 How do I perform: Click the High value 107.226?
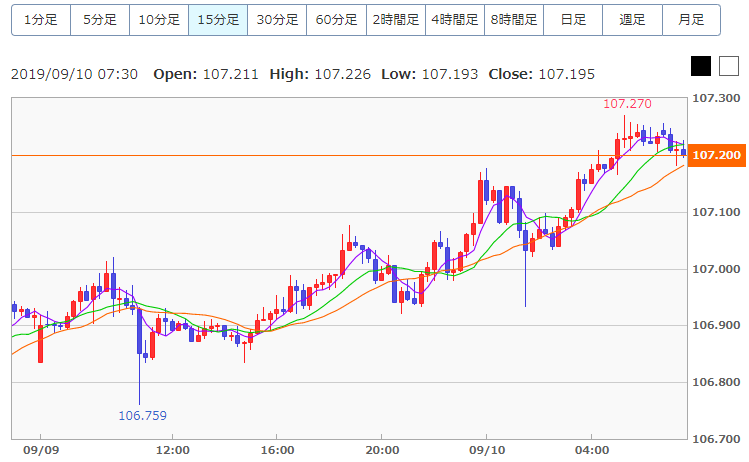click(342, 74)
